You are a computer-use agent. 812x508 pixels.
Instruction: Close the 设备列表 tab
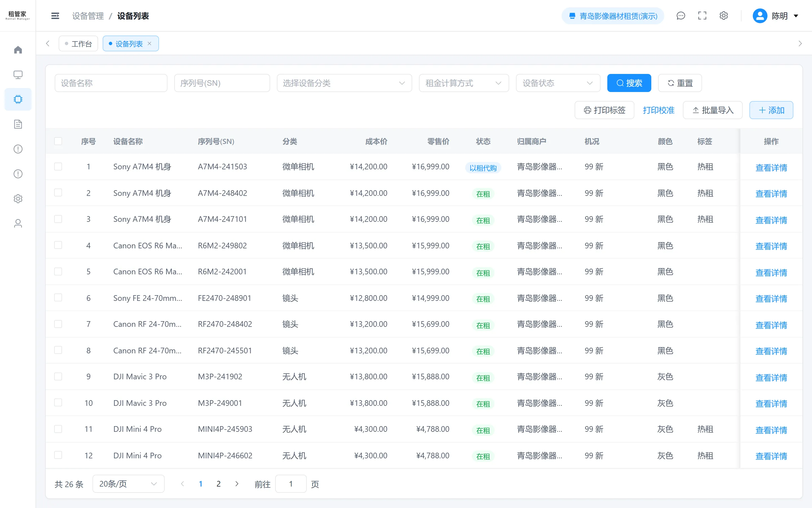150,44
